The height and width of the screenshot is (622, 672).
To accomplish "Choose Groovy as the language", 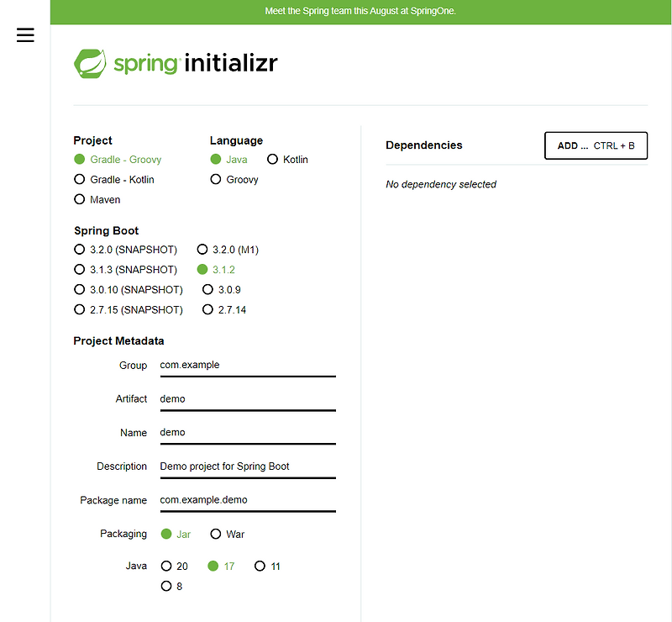I will (x=216, y=179).
